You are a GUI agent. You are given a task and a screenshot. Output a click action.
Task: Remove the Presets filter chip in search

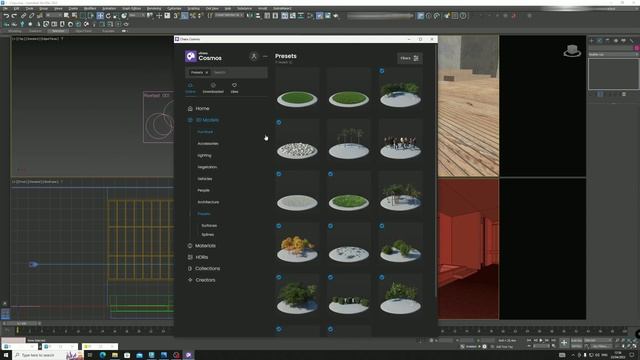(x=207, y=72)
